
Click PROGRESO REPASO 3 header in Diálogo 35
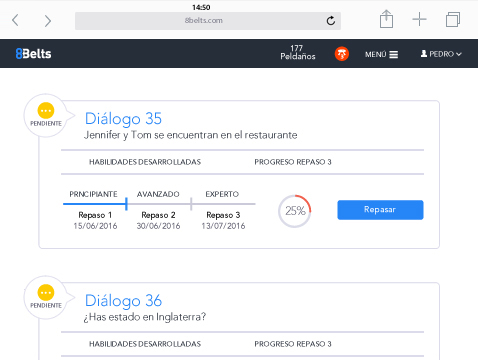293,162
